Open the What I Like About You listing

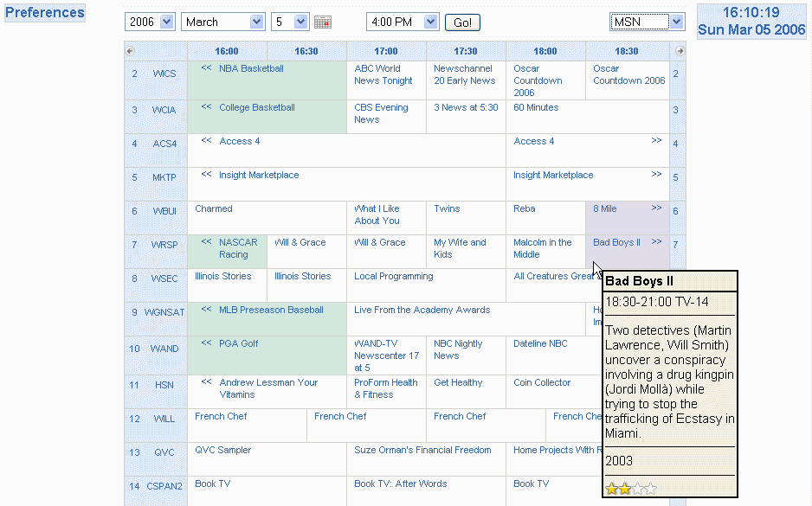[377, 215]
